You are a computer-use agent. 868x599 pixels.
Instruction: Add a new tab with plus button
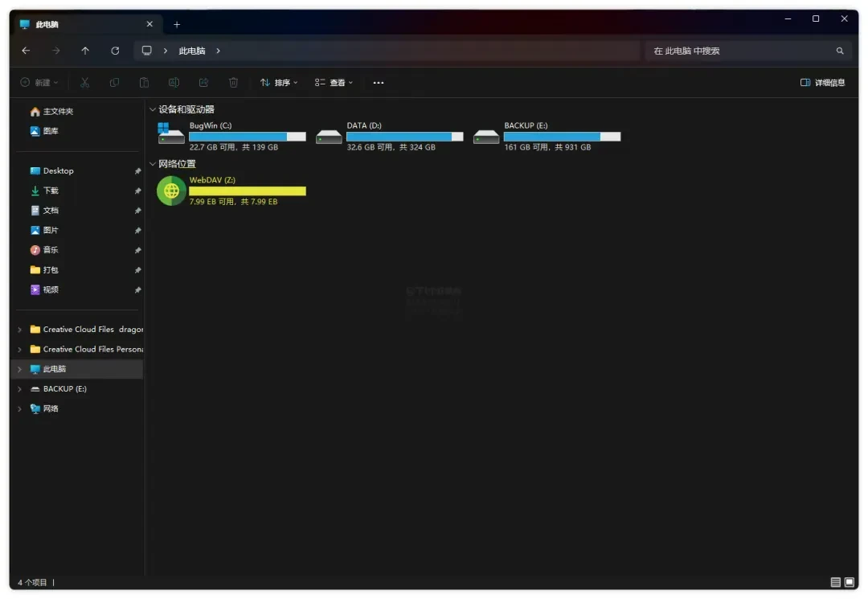(x=177, y=24)
